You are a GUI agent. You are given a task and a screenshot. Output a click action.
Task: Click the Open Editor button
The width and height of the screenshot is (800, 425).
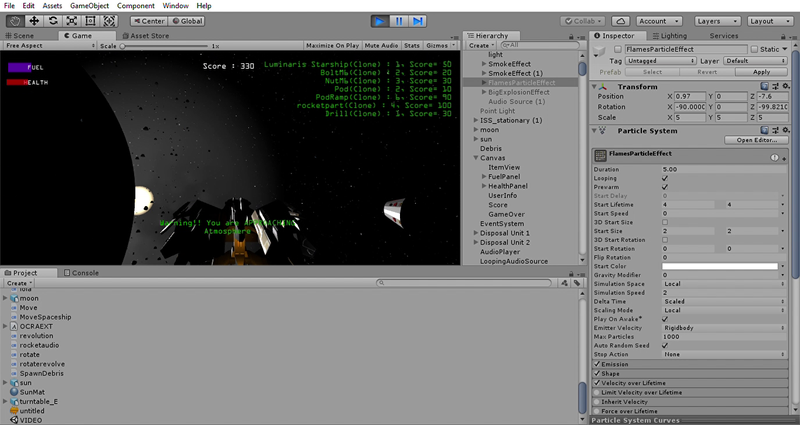pos(757,140)
